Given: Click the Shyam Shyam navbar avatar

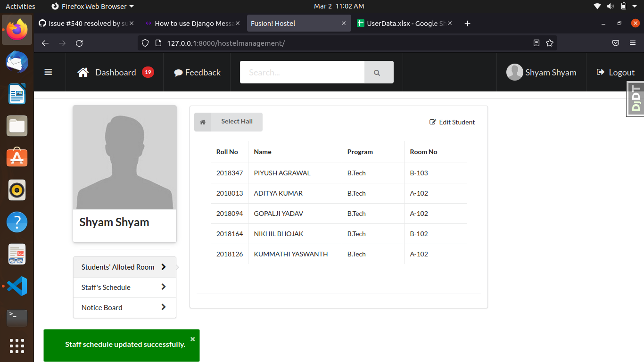Looking at the screenshot, I should click(514, 72).
